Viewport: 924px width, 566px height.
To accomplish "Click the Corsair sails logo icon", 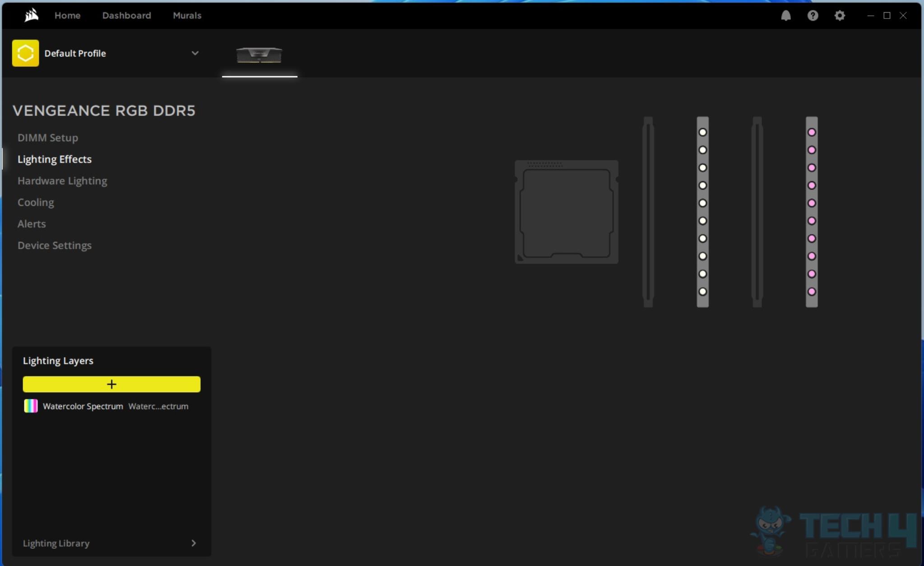I will point(31,15).
